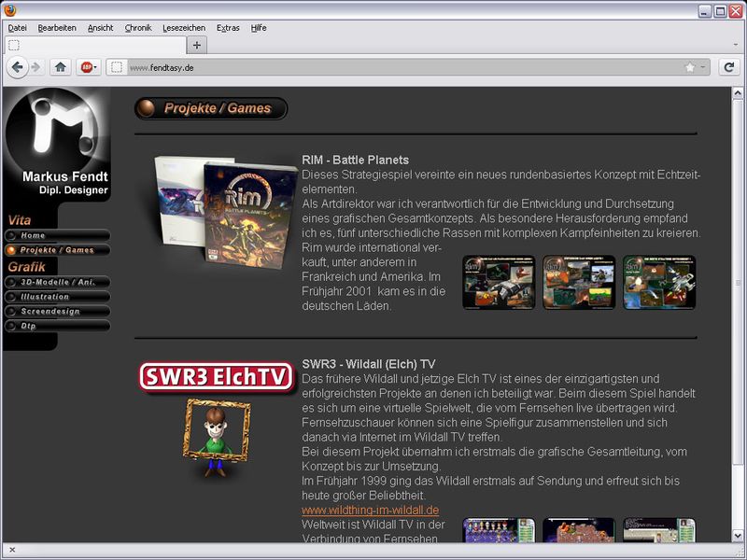
Task: List all tabs dropdown arrow
Action: click(736, 45)
